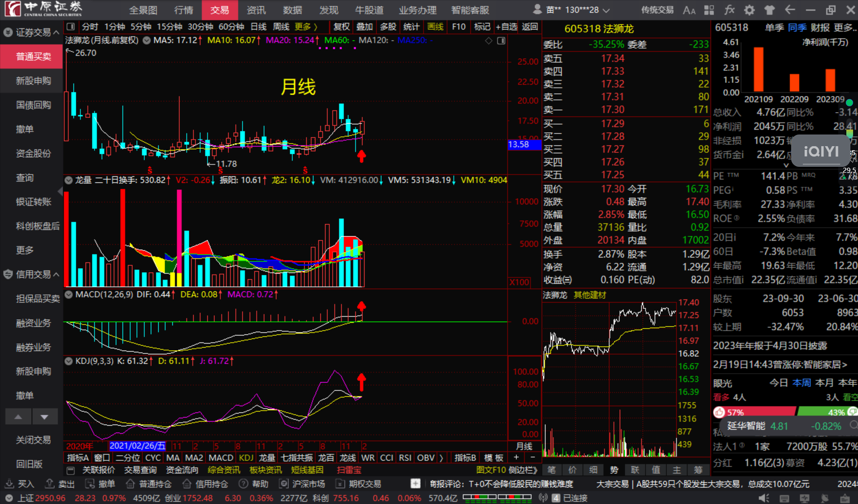858x504 pixels.
Task: Expand the account 130***28 dropdown
Action: 606,10
